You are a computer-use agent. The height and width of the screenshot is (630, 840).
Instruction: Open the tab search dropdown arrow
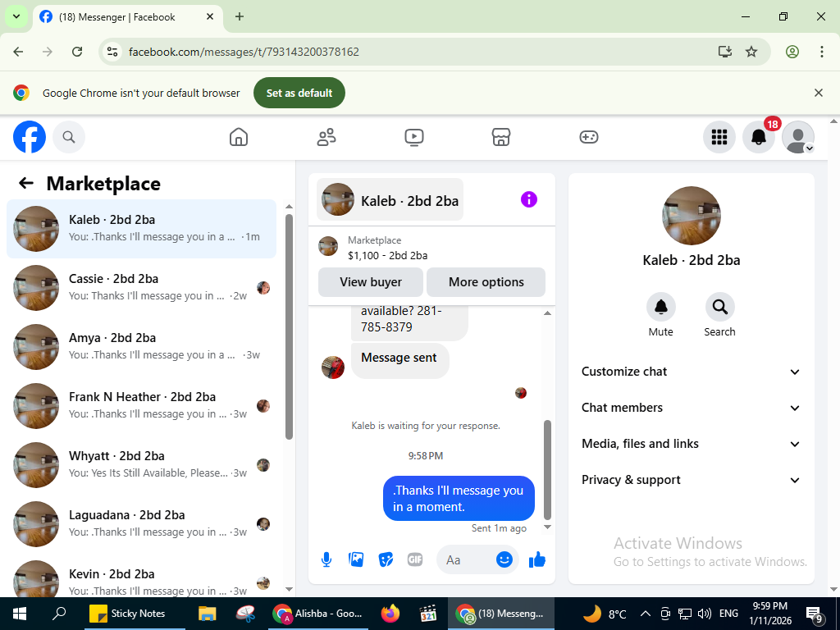point(16,16)
